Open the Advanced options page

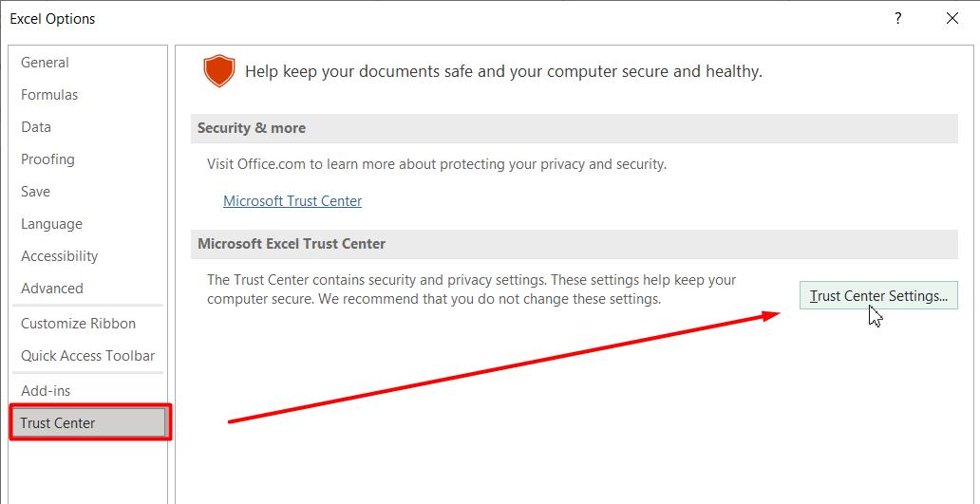coord(52,289)
